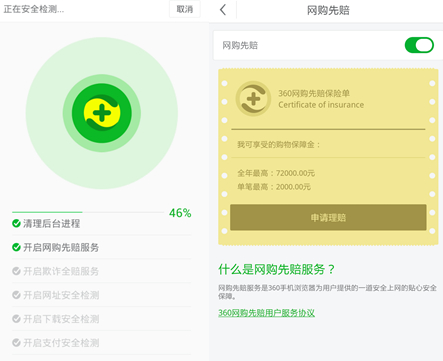Open the 360网购先赔用户服务协议 link
Viewport: 443px width, 361px height.
click(266, 313)
